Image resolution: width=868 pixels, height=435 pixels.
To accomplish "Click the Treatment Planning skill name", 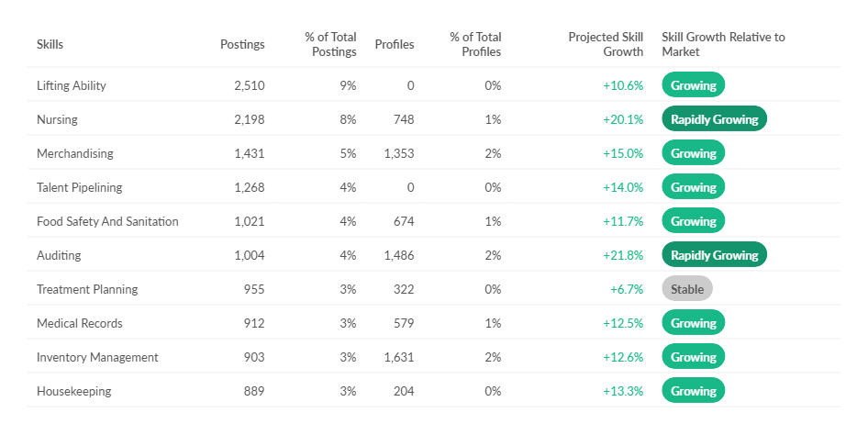I will pos(87,289).
